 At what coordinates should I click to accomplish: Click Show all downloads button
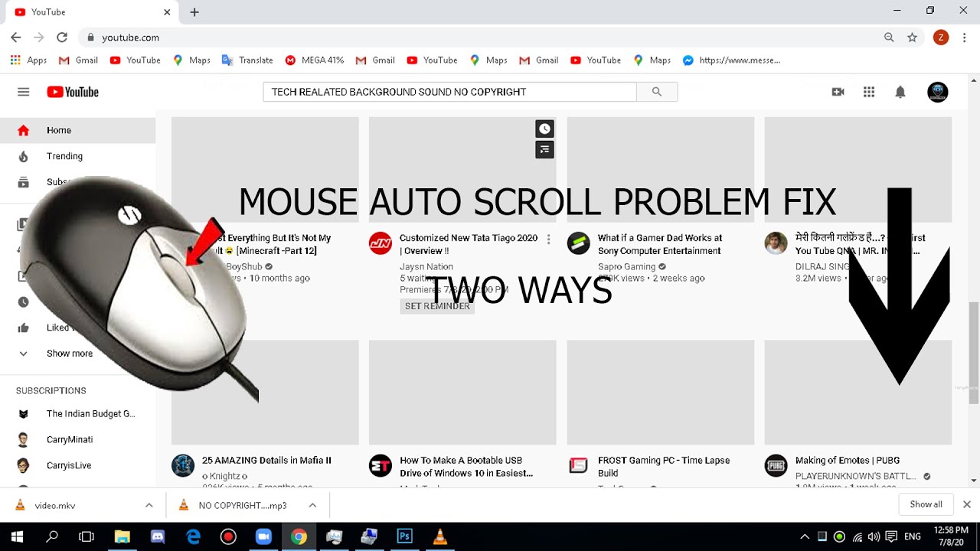(926, 504)
